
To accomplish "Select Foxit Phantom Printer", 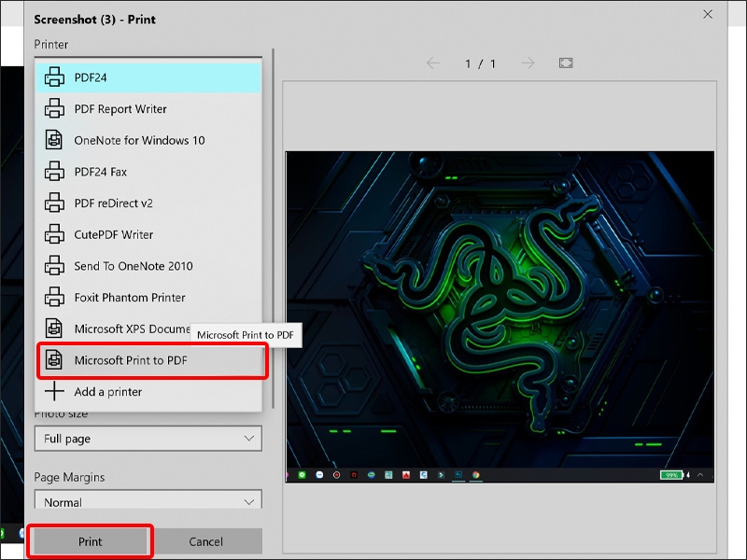I will pos(148,298).
